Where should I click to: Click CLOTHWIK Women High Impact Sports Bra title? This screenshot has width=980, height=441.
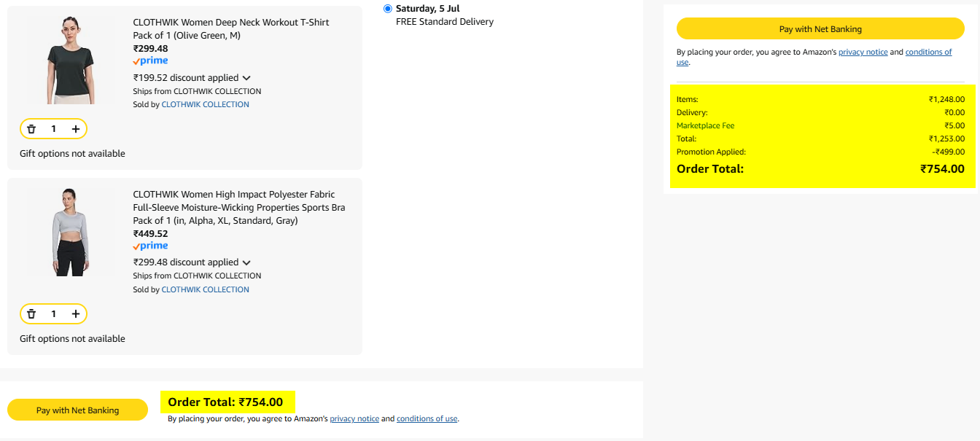[x=239, y=208]
